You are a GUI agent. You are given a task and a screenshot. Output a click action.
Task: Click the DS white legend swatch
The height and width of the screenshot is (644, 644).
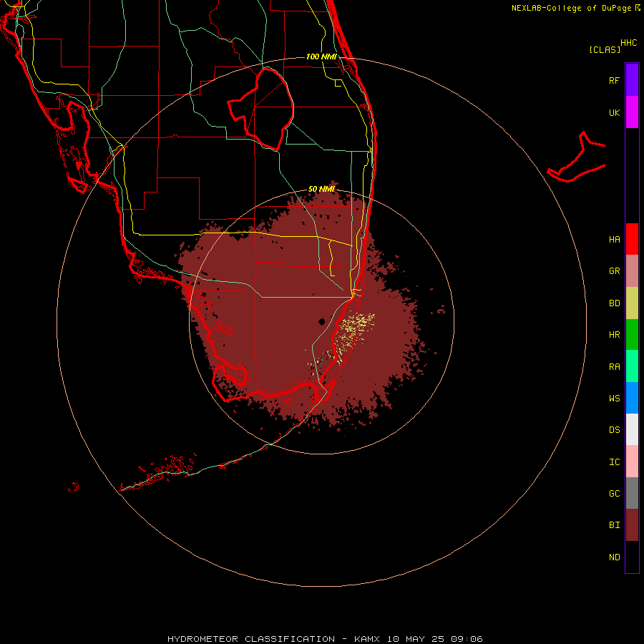tap(632, 429)
